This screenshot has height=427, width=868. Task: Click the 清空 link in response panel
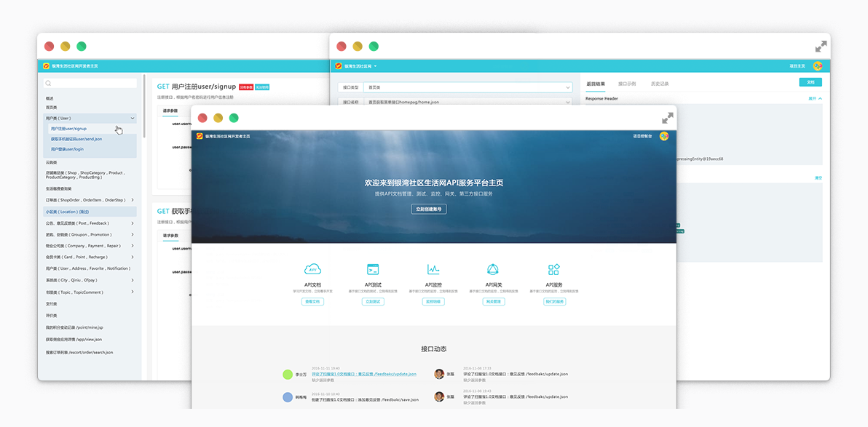coord(818,178)
